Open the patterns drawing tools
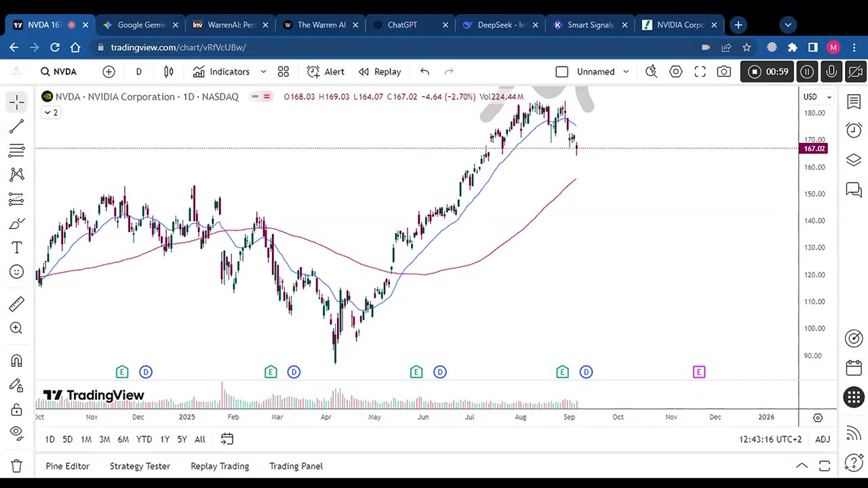The height and width of the screenshot is (488, 868). pos(17,175)
